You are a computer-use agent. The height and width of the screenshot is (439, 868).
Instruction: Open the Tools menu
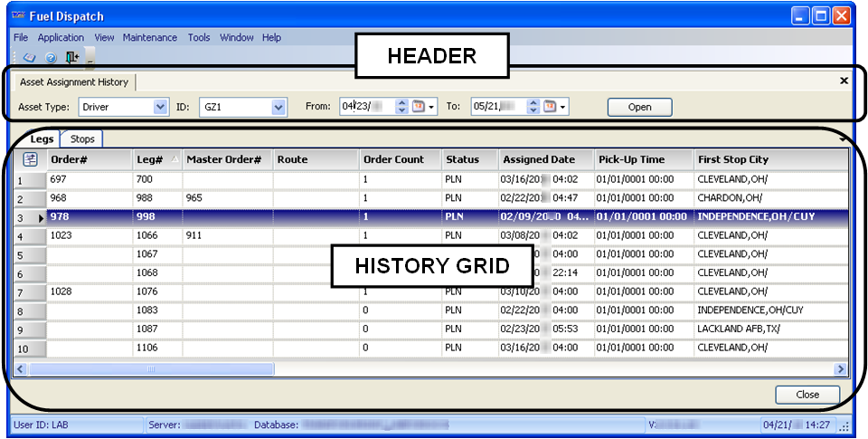pyautogui.click(x=199, y=37)
